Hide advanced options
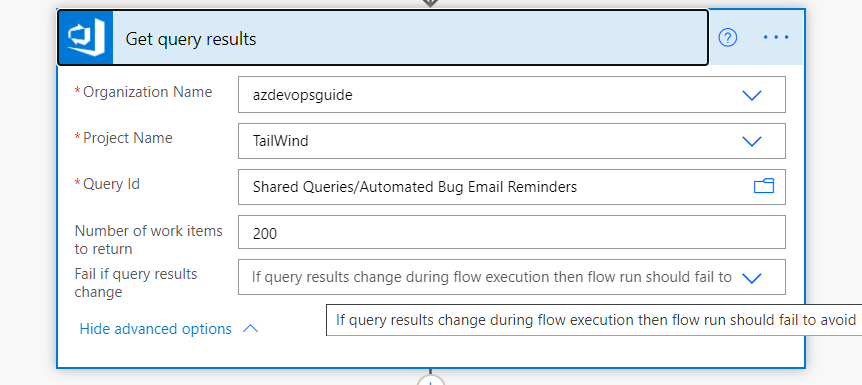Viewport: 862px width, 385px height. (156, 329)
